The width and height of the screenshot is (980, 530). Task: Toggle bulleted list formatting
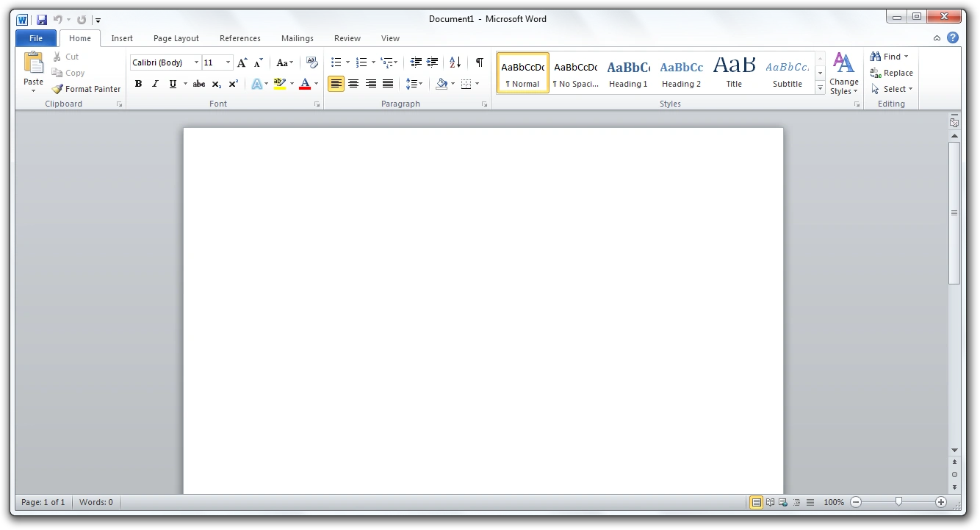[336, 62]
